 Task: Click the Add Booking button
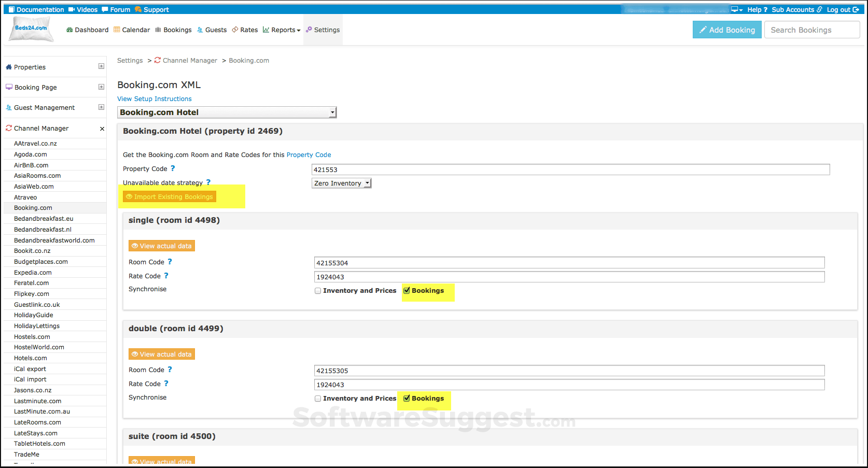click(x=727, y=30)
